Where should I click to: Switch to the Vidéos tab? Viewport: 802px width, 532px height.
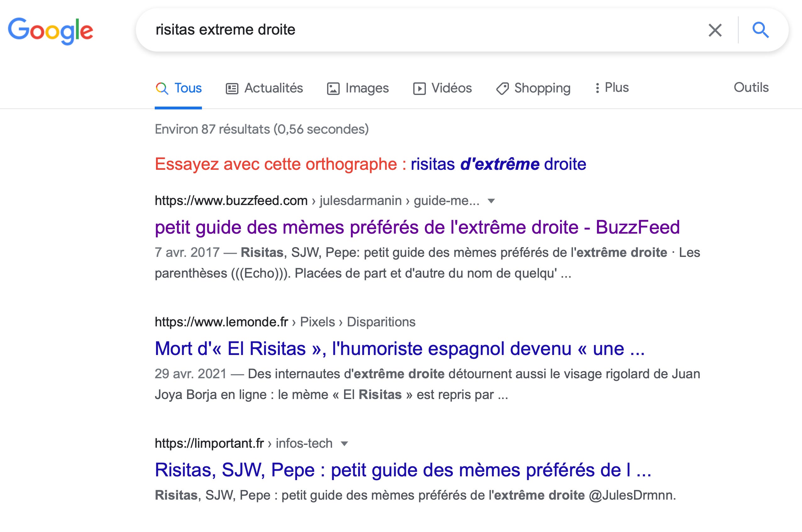click(442, 88)
